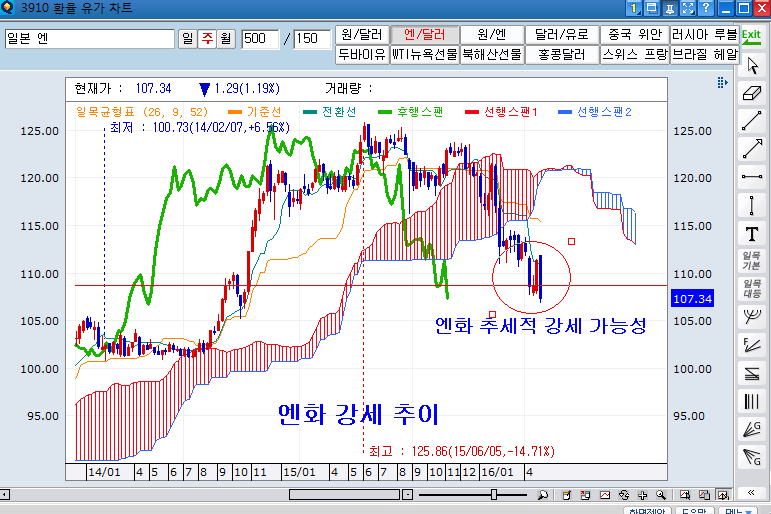The width and height of the screenshot is (771, 514).
Task: Click the zoom slider handle
Action: pyautogui.click(x=494, y=495)
